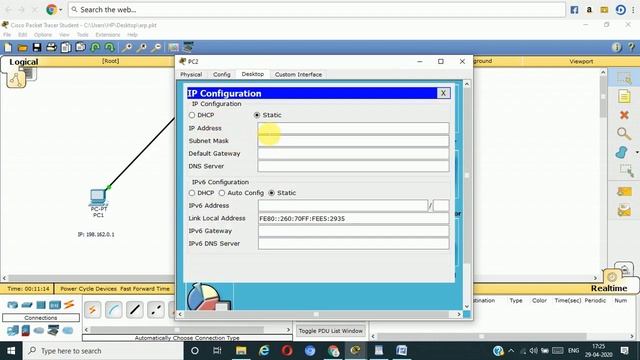Screen dimensions: 640x360
Task: Select the IPv4 DHCP radio button
Action: 192,116
